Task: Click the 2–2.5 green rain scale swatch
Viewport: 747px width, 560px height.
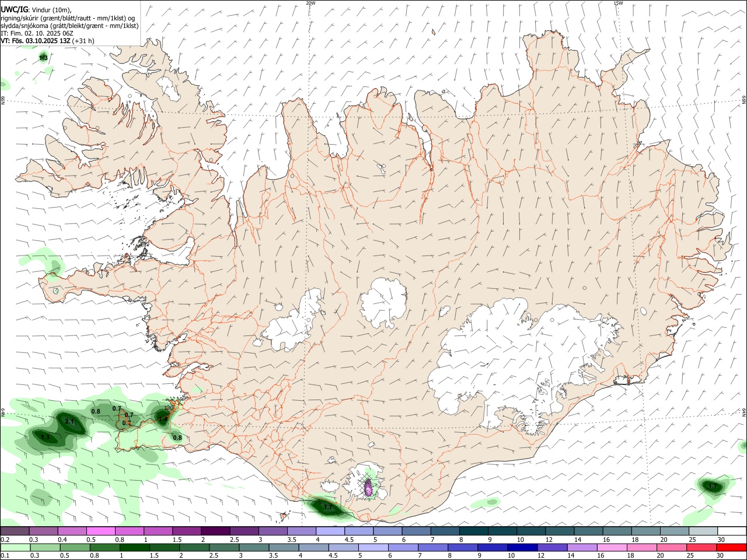Action: [194, 547]
